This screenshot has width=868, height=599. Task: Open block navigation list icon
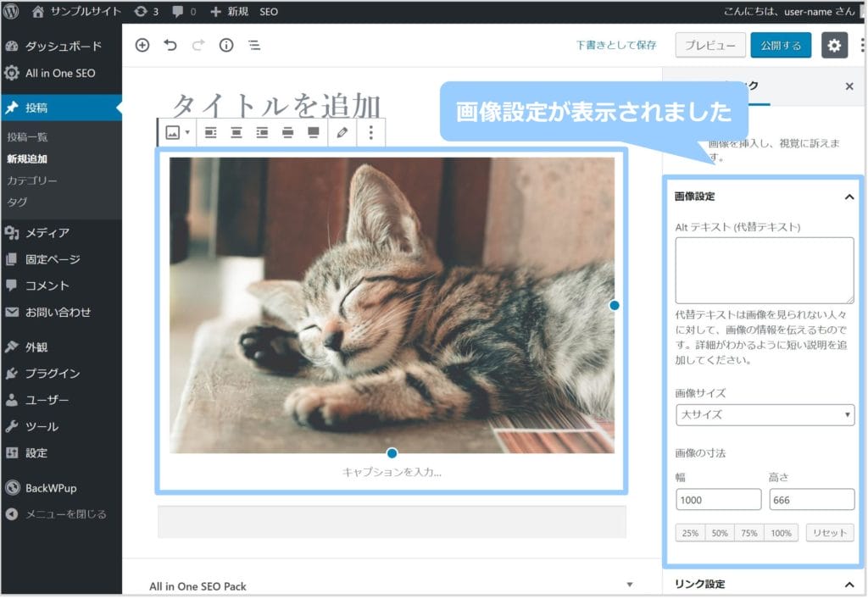pyautogui.click(x=254, y=46)
